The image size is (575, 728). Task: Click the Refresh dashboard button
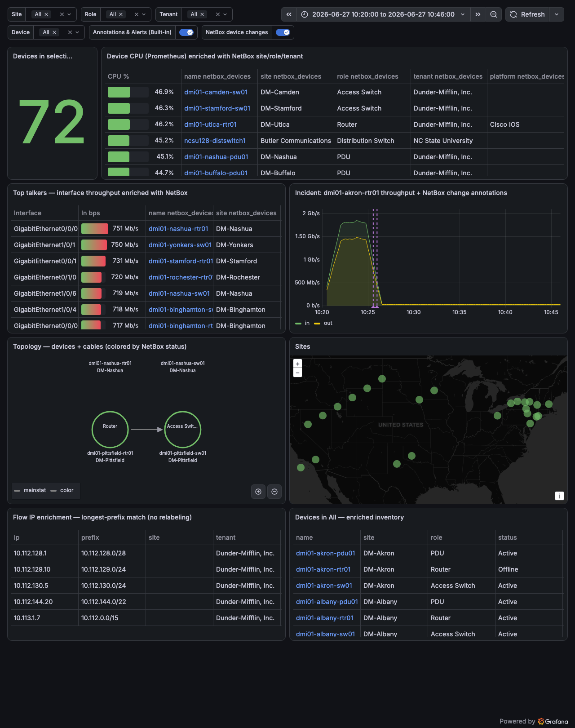coord(527,14)
